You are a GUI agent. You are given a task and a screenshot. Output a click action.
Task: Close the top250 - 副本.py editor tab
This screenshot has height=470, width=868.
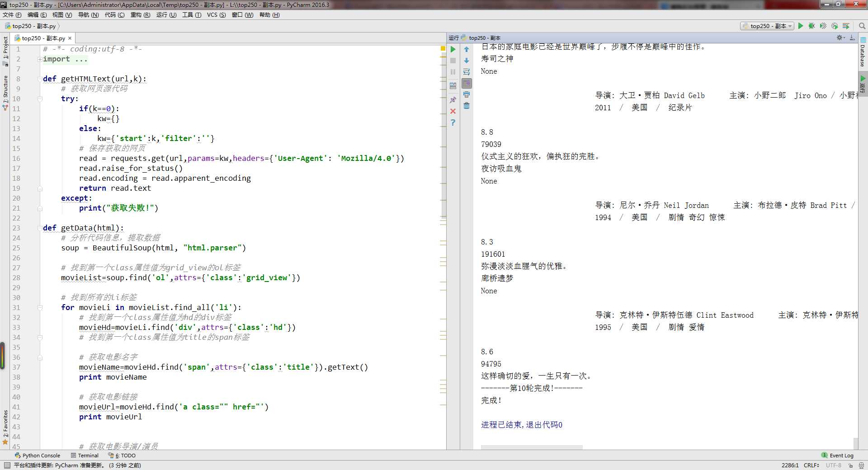point(70,38)
